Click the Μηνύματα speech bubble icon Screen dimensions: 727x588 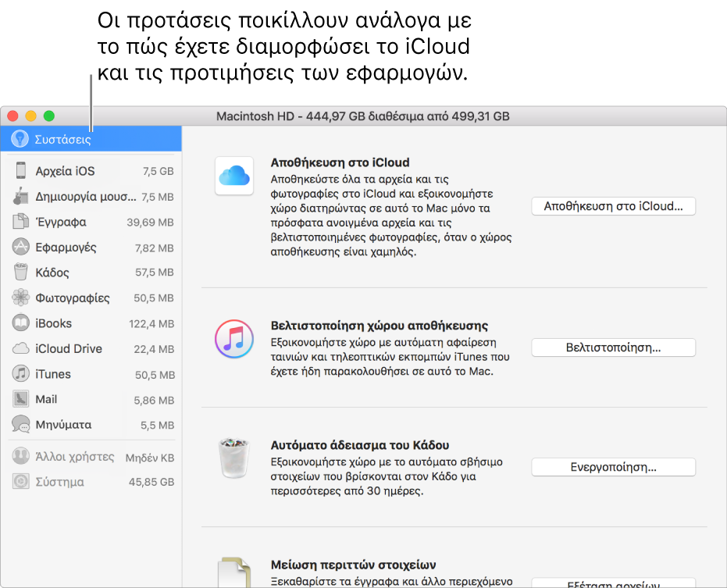point(20,424)
